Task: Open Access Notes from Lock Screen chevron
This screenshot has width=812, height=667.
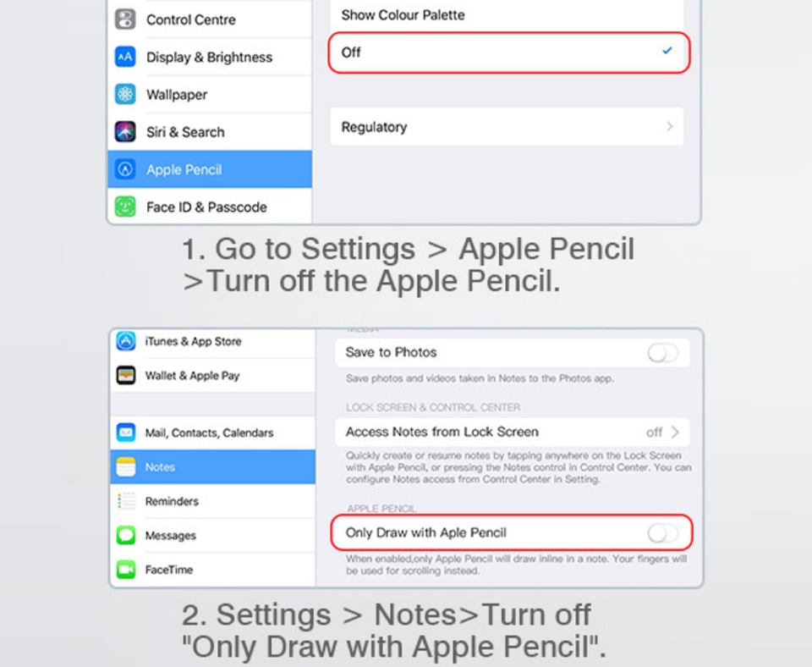Action: (x=675, y=433)
